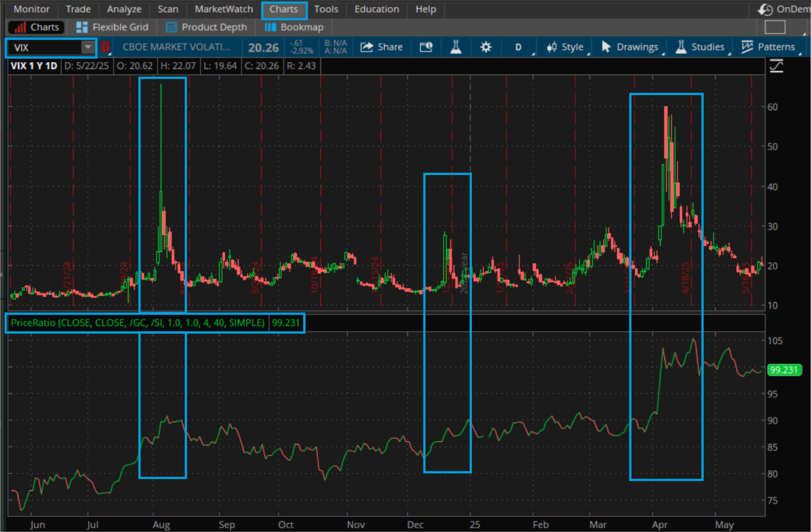
Task: Go to the Scan tab
Action: pos(168,9)
